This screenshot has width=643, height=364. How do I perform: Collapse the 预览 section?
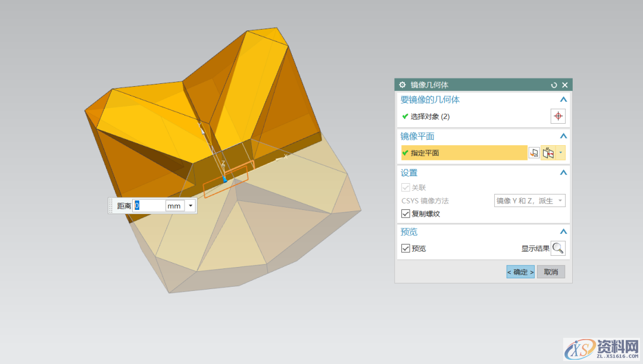point(563,231)
